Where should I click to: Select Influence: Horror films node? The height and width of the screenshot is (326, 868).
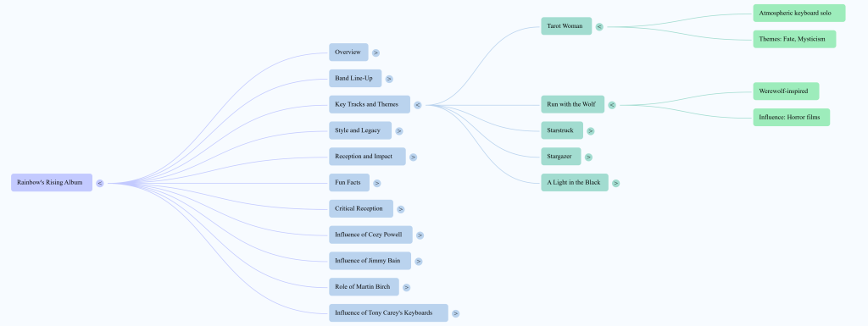click(792, 117)
